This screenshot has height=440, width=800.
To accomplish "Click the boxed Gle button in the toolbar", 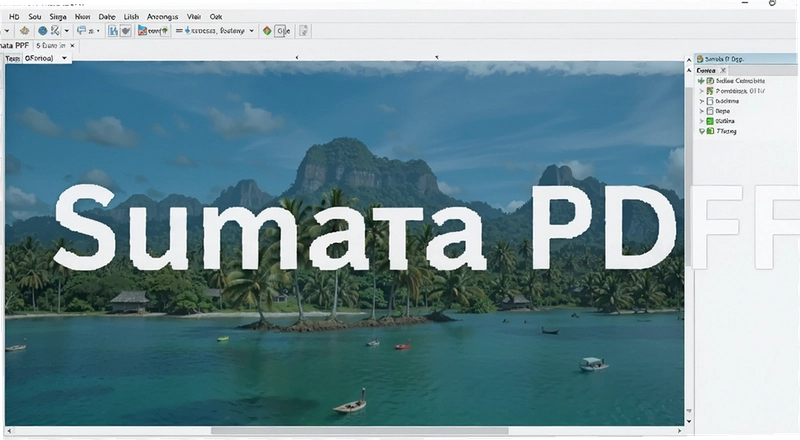I will (x=283, y=31).
